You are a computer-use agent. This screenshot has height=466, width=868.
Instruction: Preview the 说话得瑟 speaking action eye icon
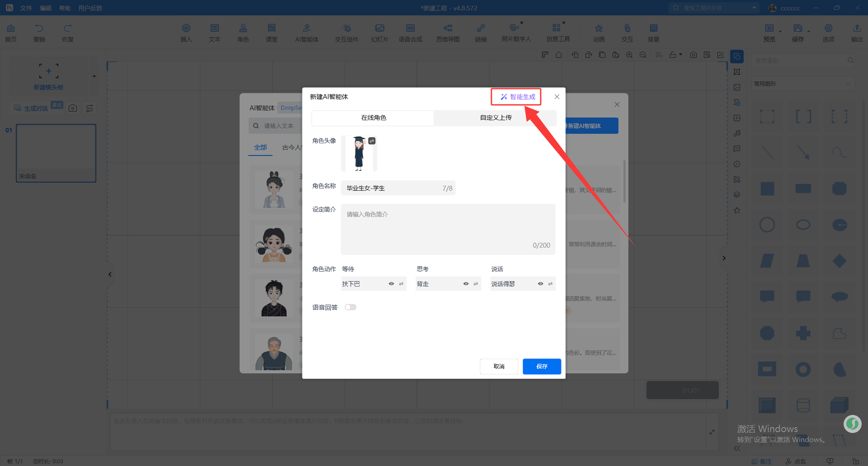(540, 284)
